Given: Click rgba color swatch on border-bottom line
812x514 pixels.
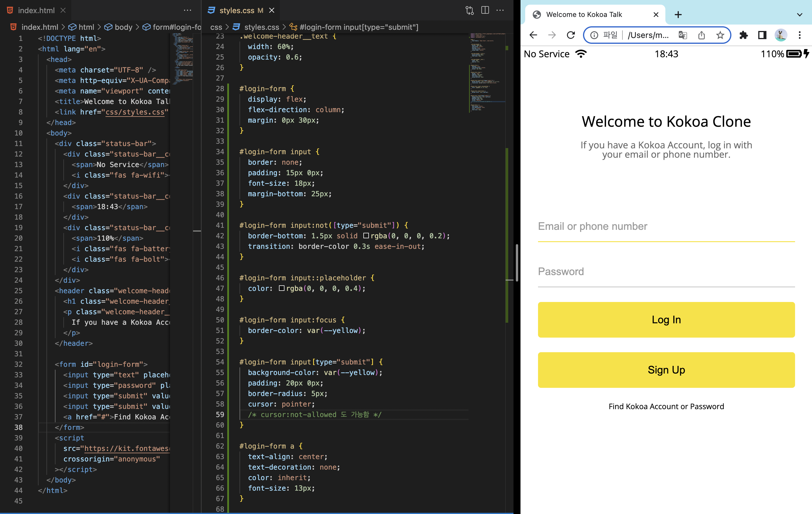Looking at the screenshot, I should (x=366, y=236).
